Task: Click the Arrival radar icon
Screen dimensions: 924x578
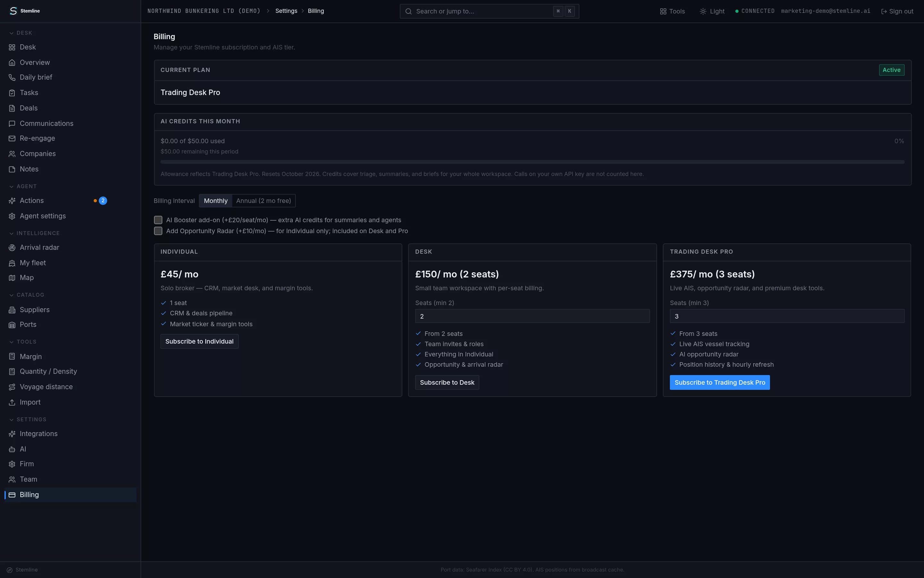Action: [x=12, y=248]
